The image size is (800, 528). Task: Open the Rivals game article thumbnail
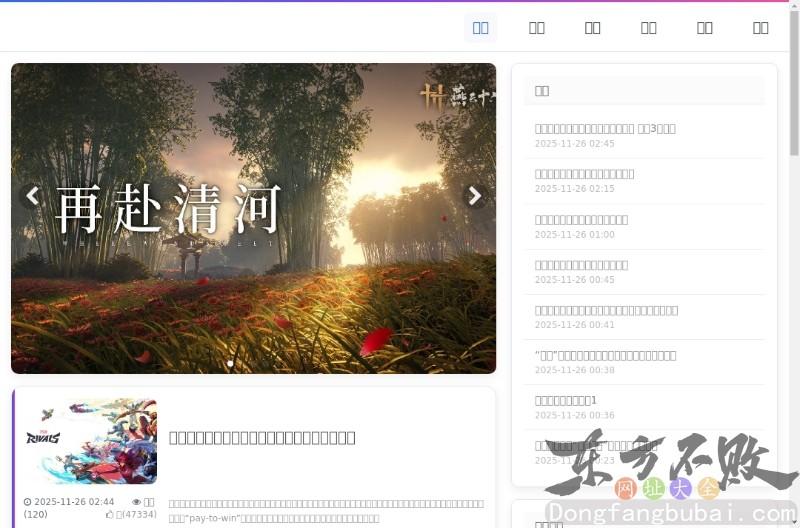91,441
